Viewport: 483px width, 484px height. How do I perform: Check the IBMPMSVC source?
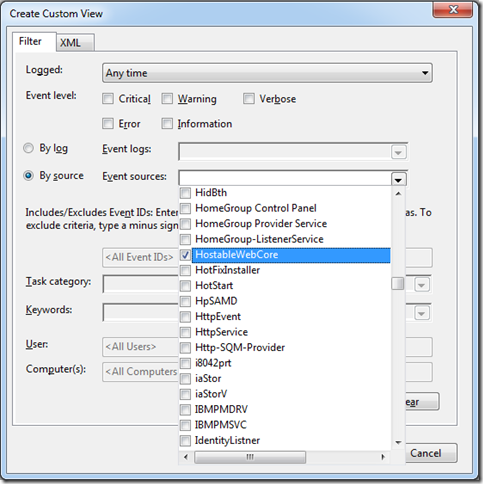(x=185, y=425)
